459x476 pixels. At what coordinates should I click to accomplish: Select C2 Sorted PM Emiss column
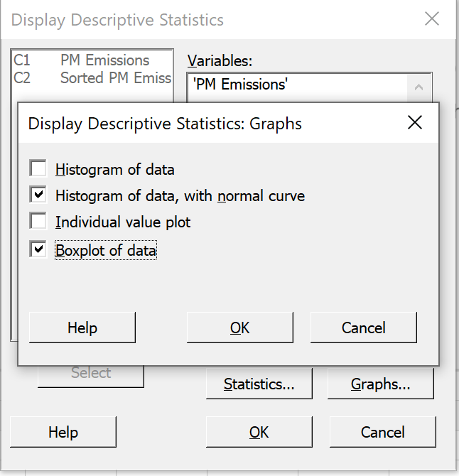click(92, 77)
